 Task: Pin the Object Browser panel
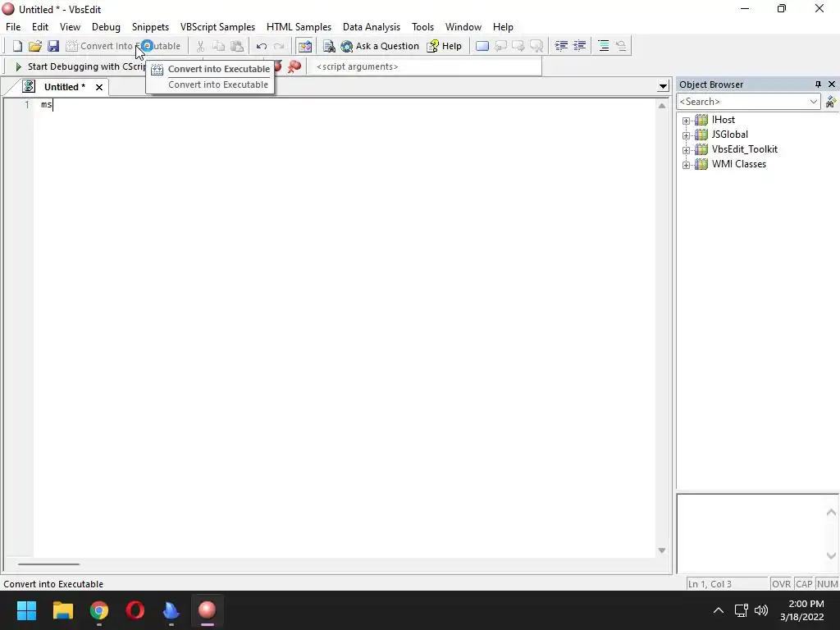(818, 84)
